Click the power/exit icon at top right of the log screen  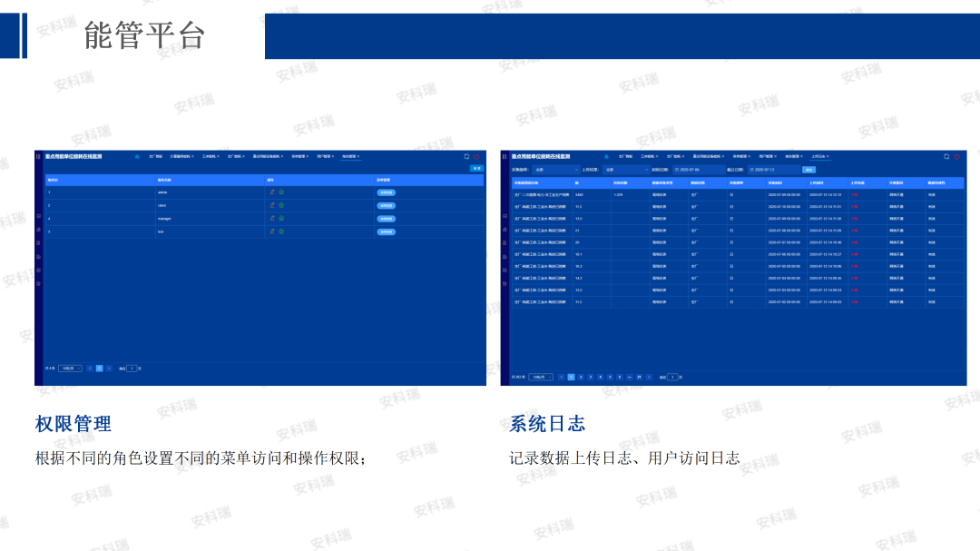(957, 158)
